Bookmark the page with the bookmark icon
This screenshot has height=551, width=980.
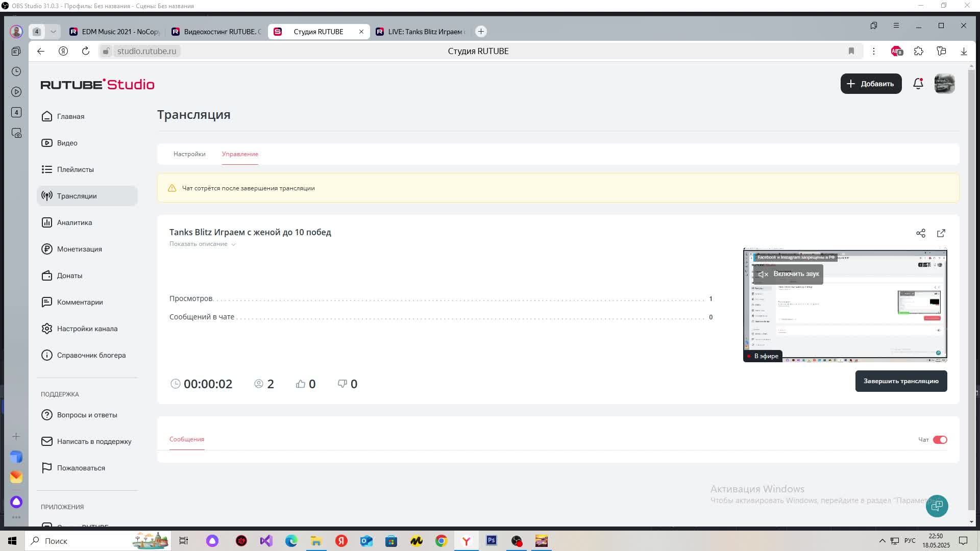(851, 51)
